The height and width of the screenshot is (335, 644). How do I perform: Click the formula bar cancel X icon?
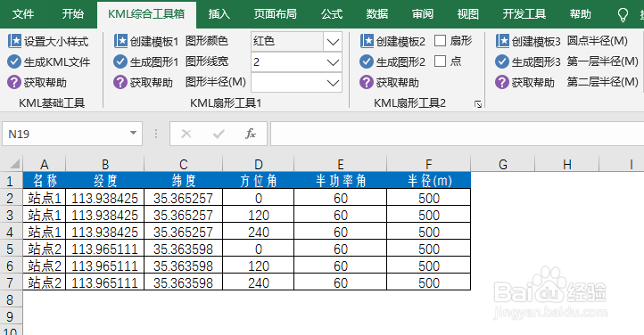coord(186,134)
